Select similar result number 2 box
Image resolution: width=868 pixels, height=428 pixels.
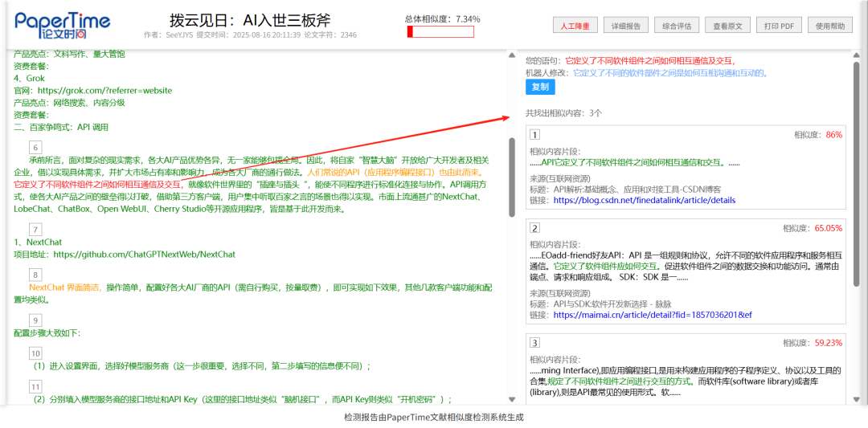[535, 228]
